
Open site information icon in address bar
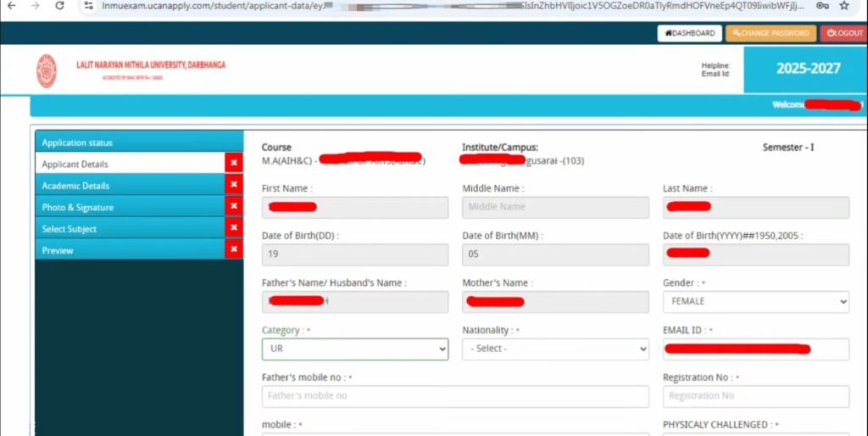[x=88, y=6]
